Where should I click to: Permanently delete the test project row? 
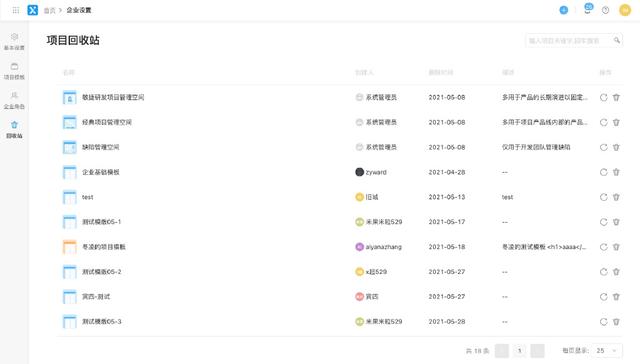coord(616,197)
